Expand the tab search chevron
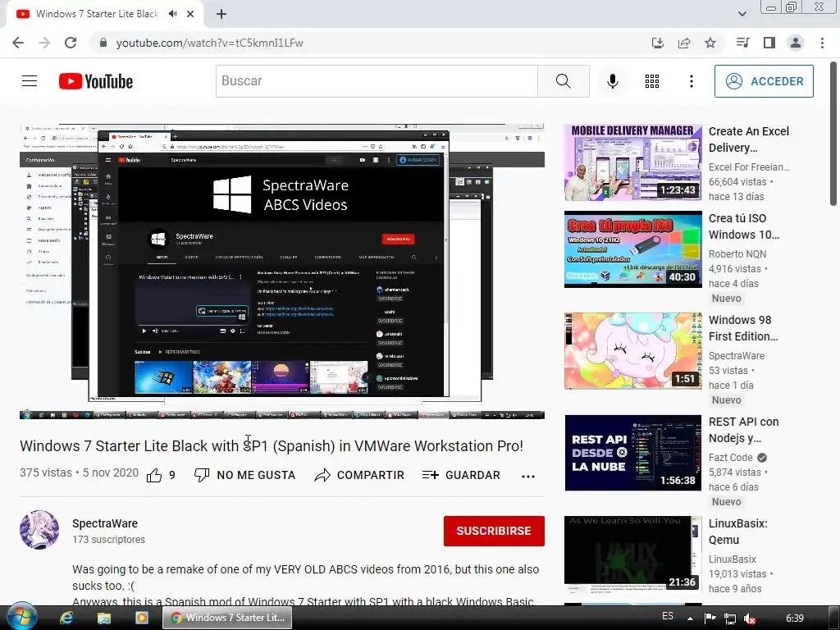 pos(742,14)
